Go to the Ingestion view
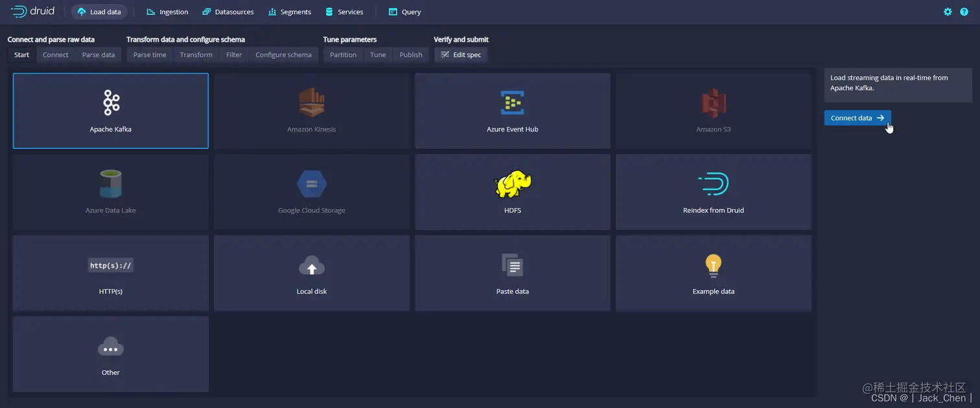The width and height of the screenshot is (980, 408). 167,12
